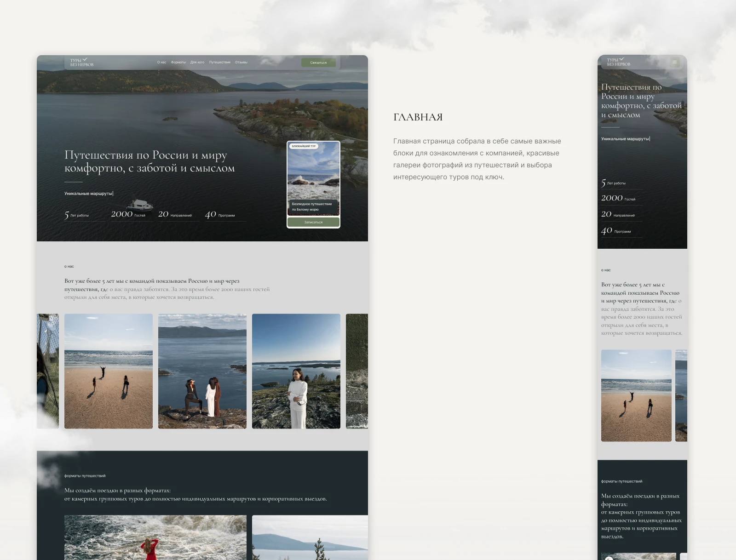Click the description paragraph starting Главная страница
736x560 pixels.
(477, 159)
